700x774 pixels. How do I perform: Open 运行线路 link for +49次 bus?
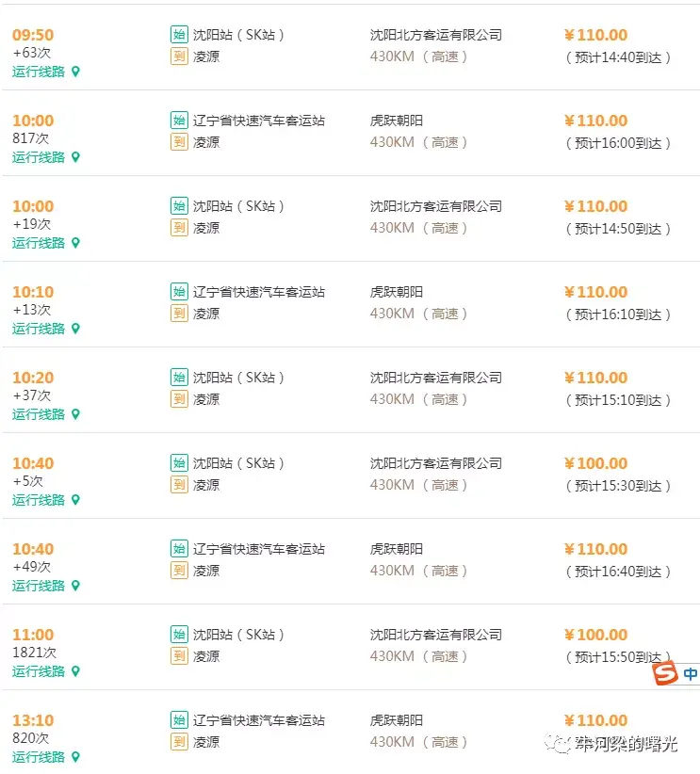(39, 586)
